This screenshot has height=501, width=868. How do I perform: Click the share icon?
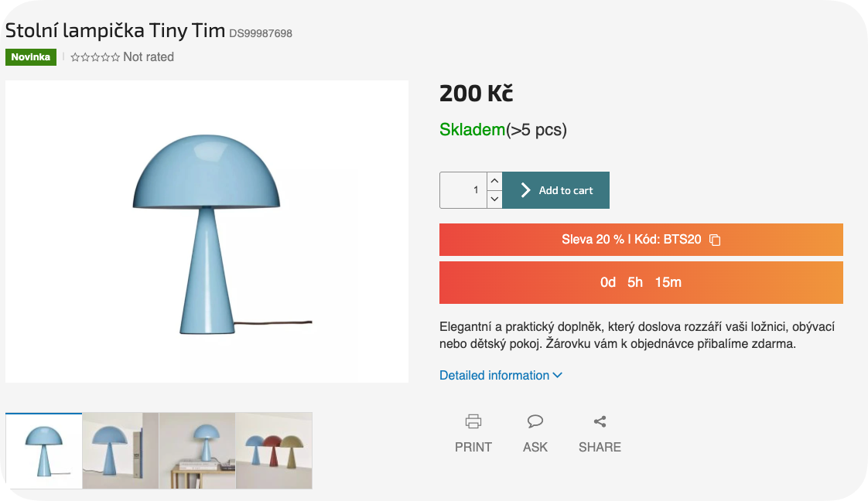(x=600, y=421)
